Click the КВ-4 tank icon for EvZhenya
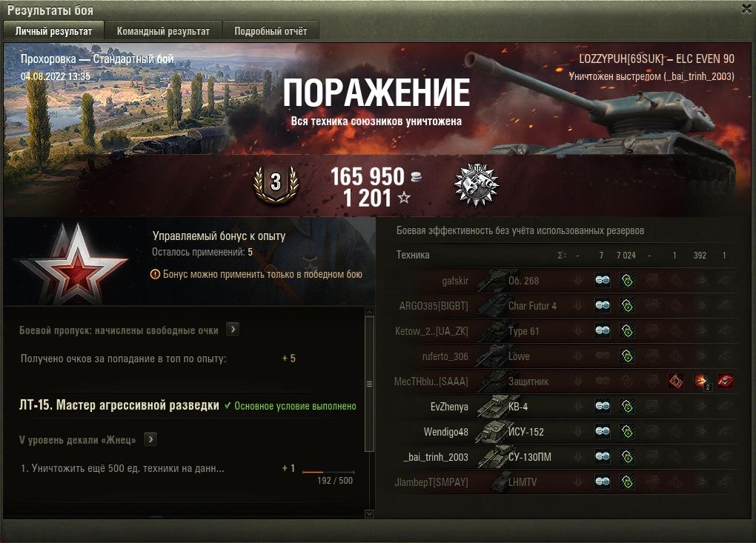 (x=492, y=406)
